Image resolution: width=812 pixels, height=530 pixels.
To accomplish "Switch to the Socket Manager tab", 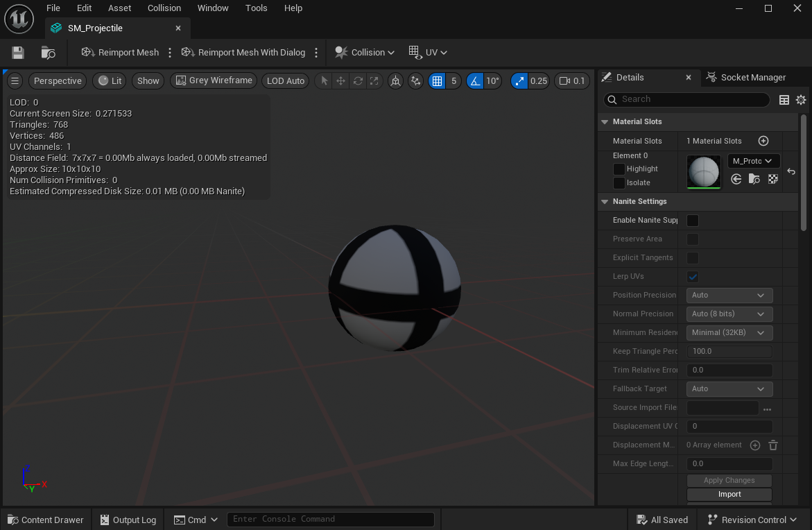I will 746,78.
